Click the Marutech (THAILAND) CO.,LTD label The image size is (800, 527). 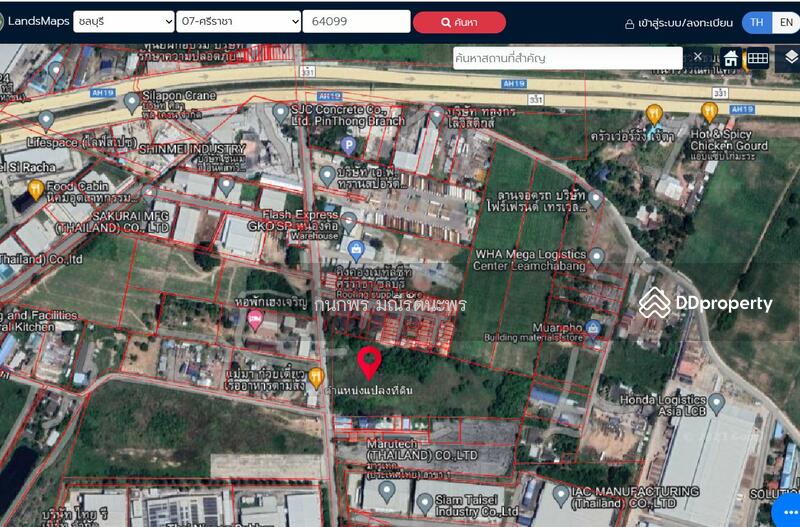[422, 449]
